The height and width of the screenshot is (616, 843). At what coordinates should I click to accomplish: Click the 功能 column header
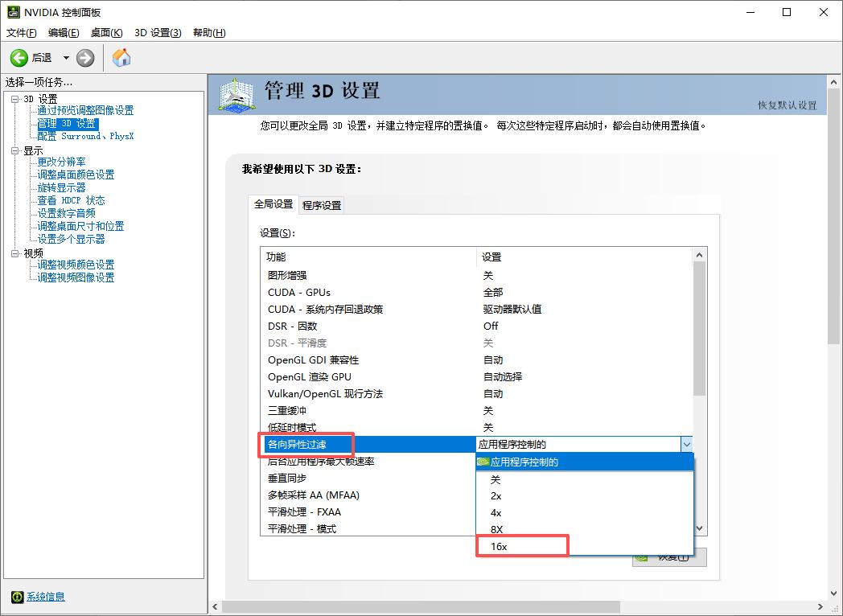(x=368, y=257)
